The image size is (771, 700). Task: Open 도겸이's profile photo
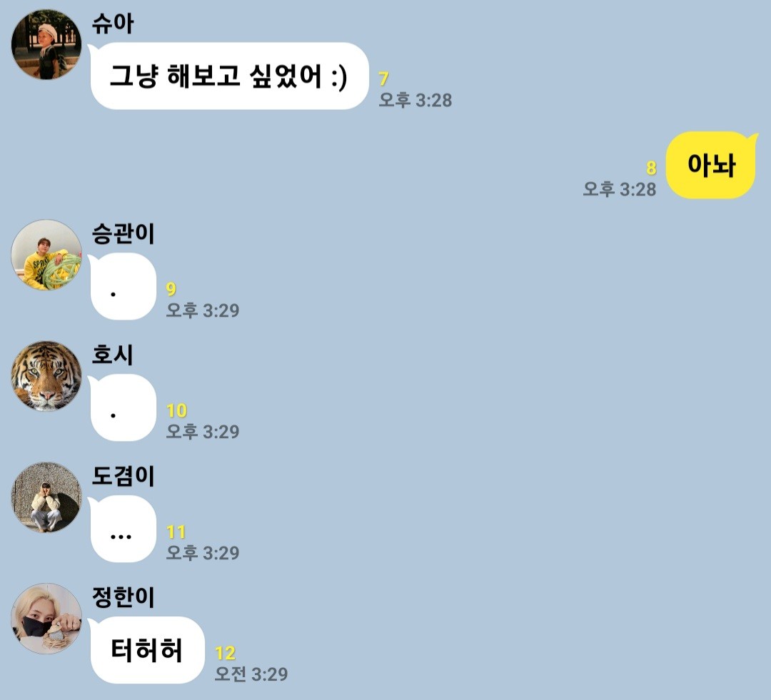(46, 497)
